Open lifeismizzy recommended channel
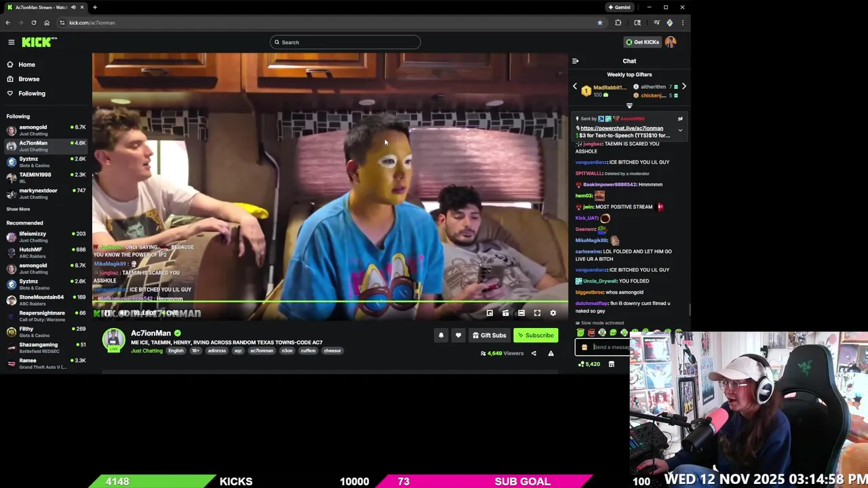The width and height of the screenshot is (868, 488). pyautogui.click(x=46, y=237)
